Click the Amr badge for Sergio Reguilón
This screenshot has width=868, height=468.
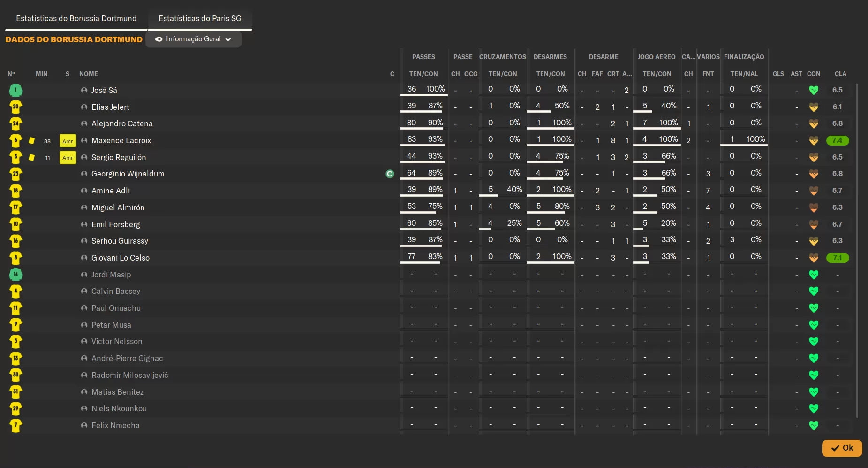click(68, 158)
